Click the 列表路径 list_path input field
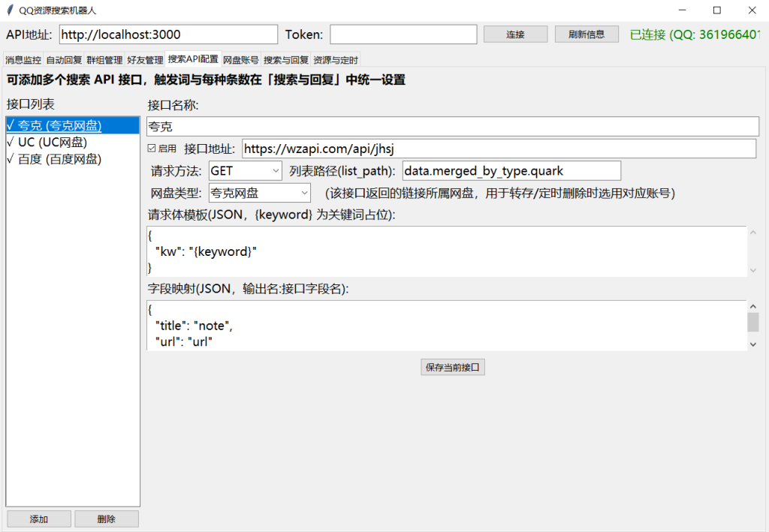The height and width of the screenshot is (532, 769). 511,171
